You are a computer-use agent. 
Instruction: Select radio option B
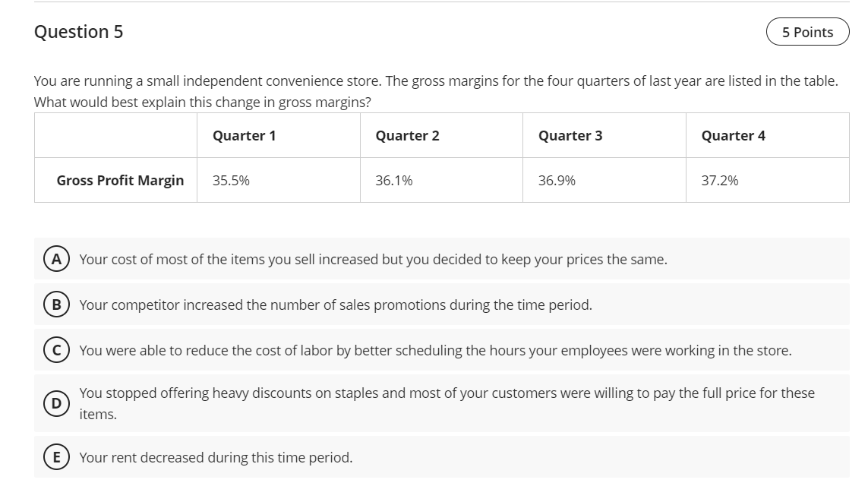point(57,305)
